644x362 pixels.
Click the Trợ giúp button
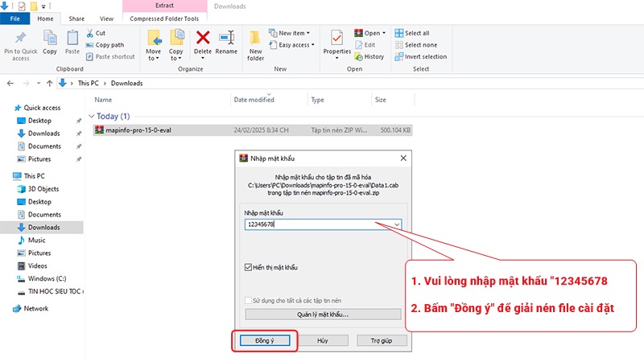(x=382, y=340)
